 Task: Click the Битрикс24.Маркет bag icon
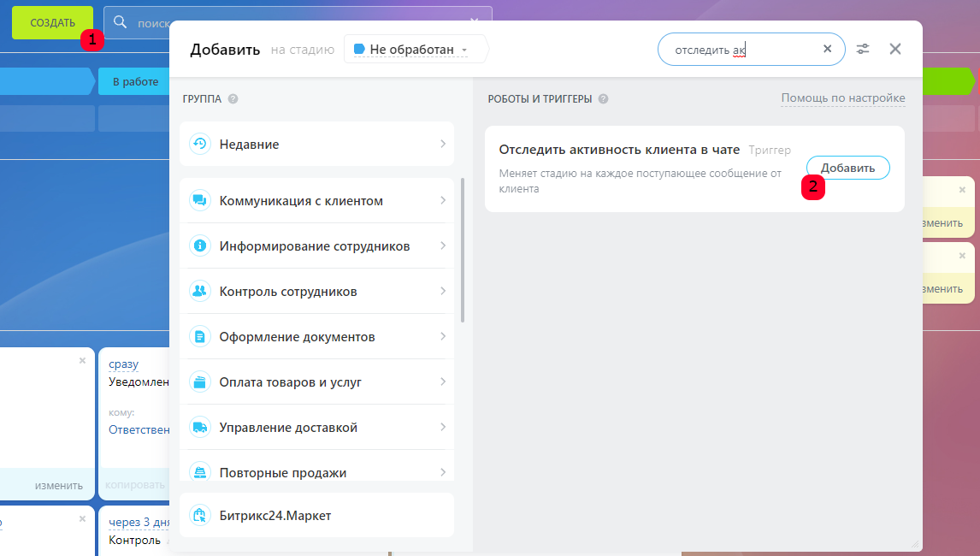coord(199,515)
